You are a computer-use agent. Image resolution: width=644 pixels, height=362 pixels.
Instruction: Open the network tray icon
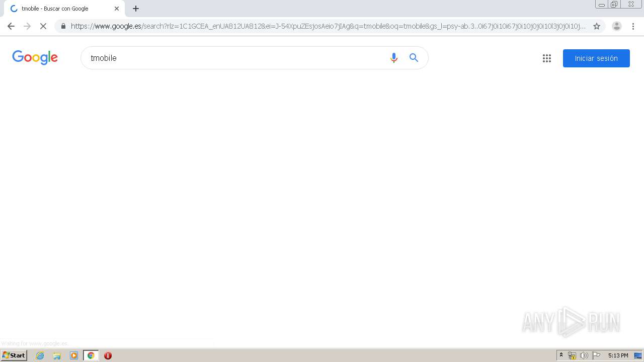click(572, 355)
